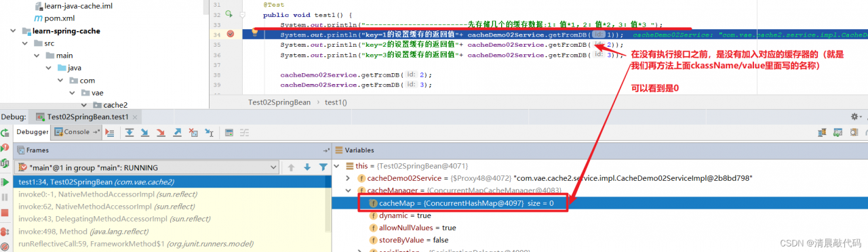Click the Resume Program green arrow
The image size is (868, 252).
pyautogui.click(x=5, y=182)
